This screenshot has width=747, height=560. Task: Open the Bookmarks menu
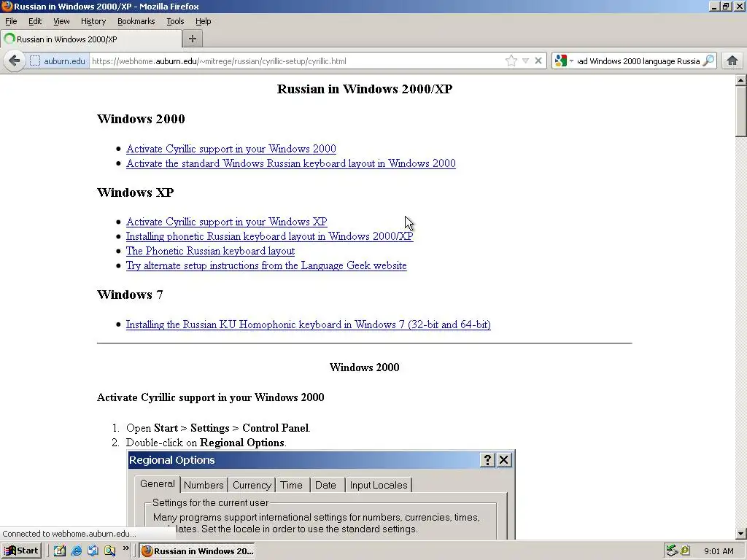click(136, 21)
